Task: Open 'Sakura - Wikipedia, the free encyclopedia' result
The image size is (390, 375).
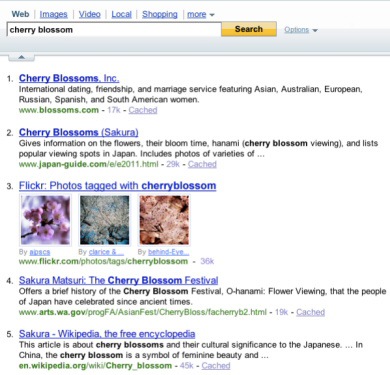Action: [x=107, y=334]
